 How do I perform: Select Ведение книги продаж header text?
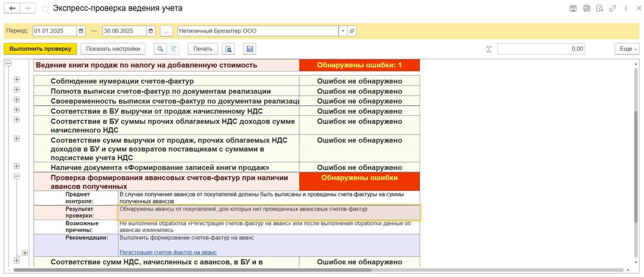146,65
